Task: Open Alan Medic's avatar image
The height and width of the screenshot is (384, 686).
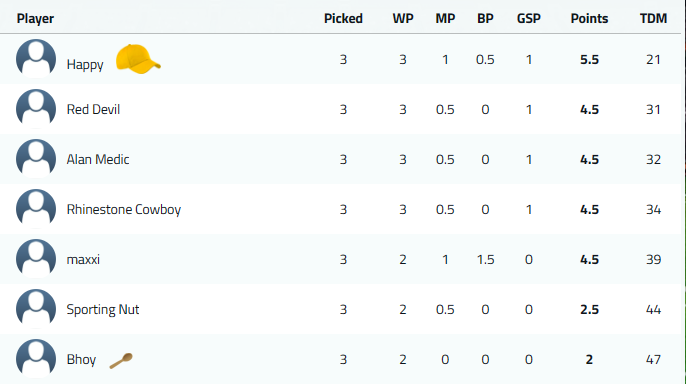Action: pos(36,159)
